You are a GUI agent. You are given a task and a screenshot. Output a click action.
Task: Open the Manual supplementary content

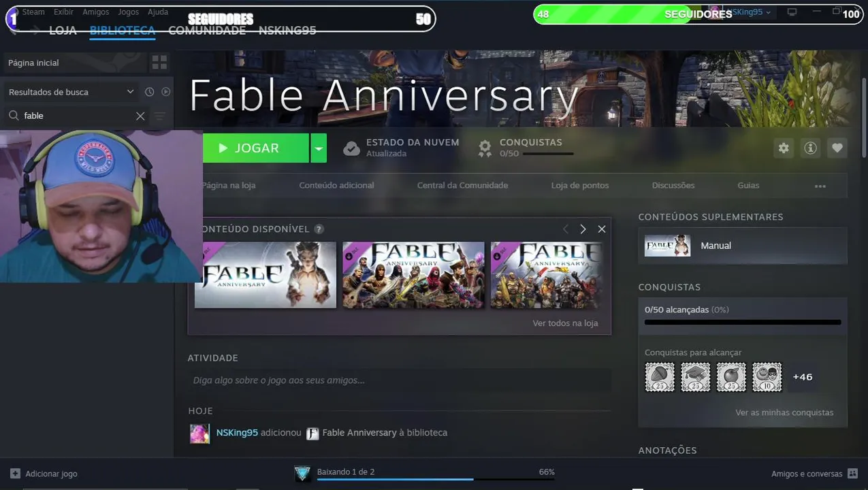point(743,246)
